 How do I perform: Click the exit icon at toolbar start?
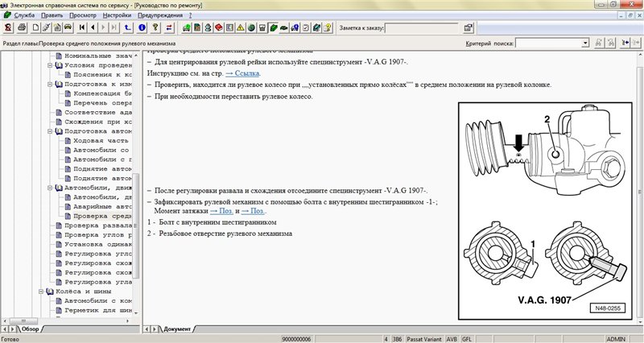click(8, 27)
